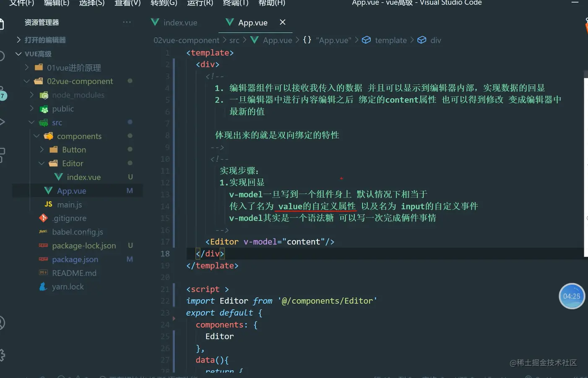
Task: Open the 转到(G) menu
Action: pos(164,3)
